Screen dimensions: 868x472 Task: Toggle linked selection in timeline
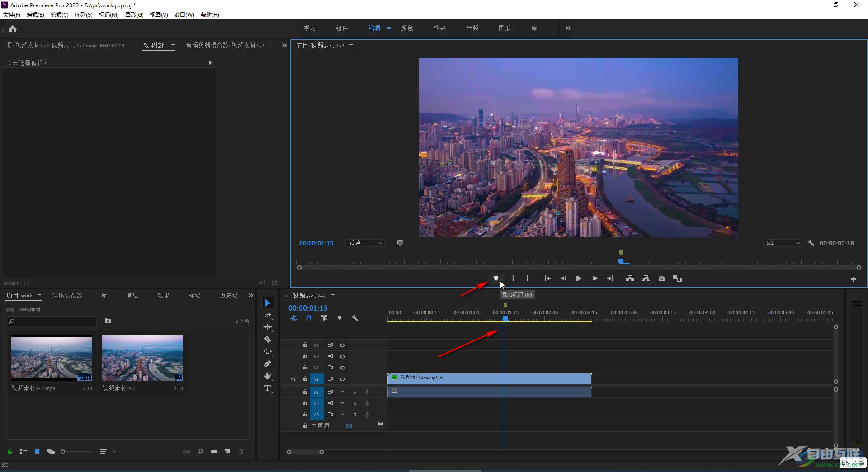tap(324, 318)
